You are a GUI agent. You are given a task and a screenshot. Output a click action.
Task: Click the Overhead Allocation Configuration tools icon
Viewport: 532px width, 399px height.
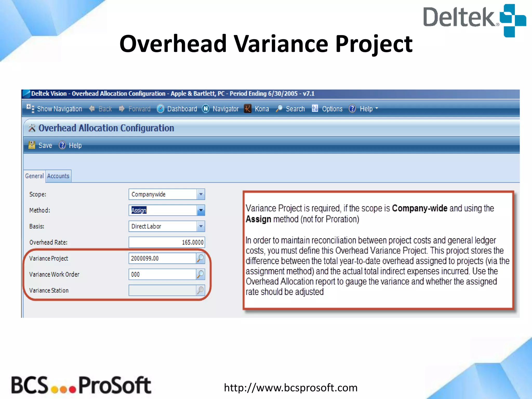[x=32, y=128]
